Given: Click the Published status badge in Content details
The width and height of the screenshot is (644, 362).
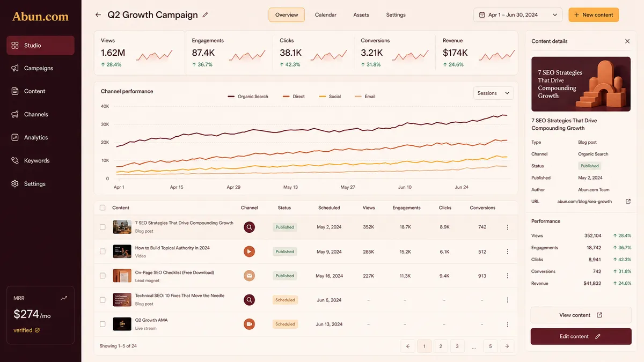Looking at the screenshot, I should tap(590, 166).
